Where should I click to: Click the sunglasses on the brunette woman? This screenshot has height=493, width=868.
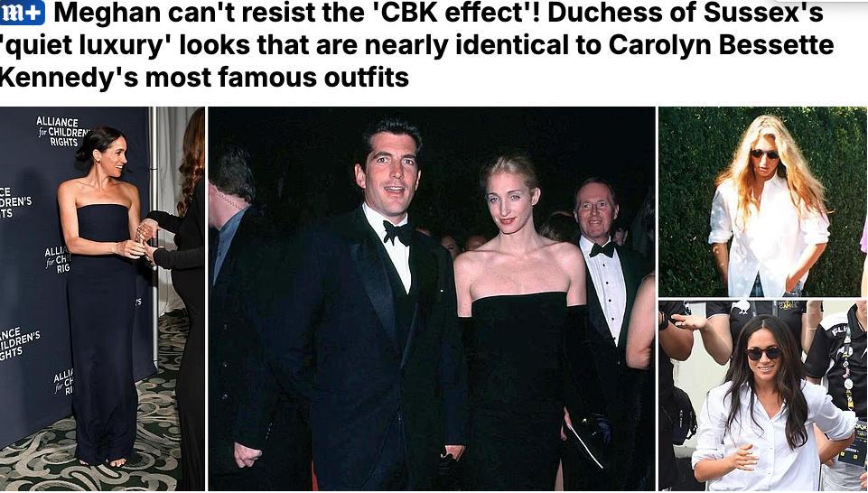764,353
